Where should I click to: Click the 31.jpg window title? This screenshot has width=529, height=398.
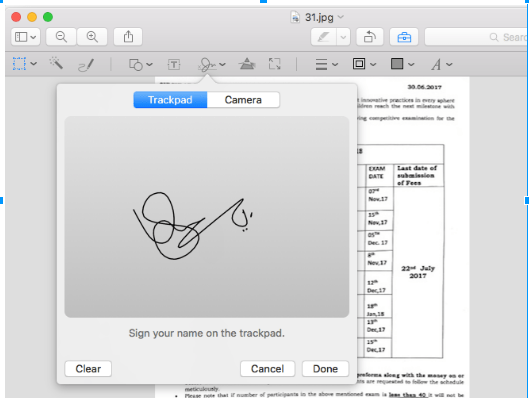tap(319, 17)
